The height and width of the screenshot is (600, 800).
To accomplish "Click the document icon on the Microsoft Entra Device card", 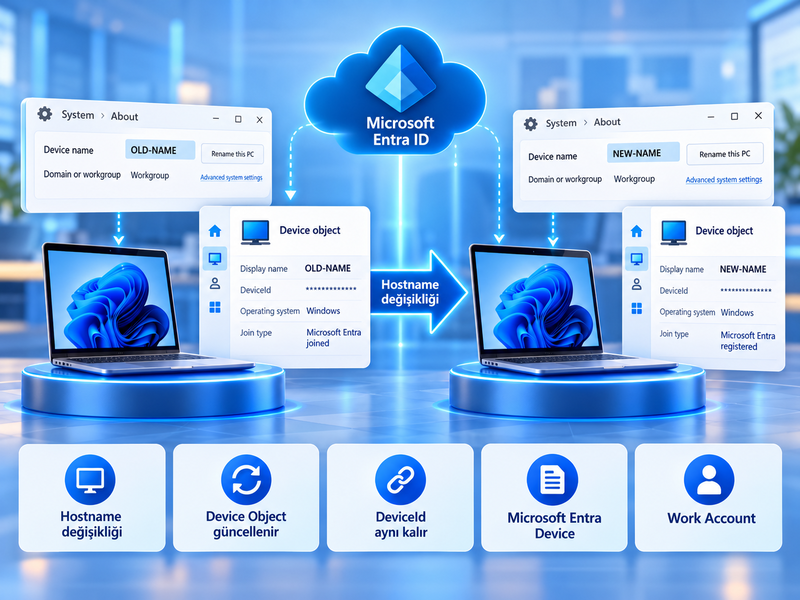I will click(553, 480).
